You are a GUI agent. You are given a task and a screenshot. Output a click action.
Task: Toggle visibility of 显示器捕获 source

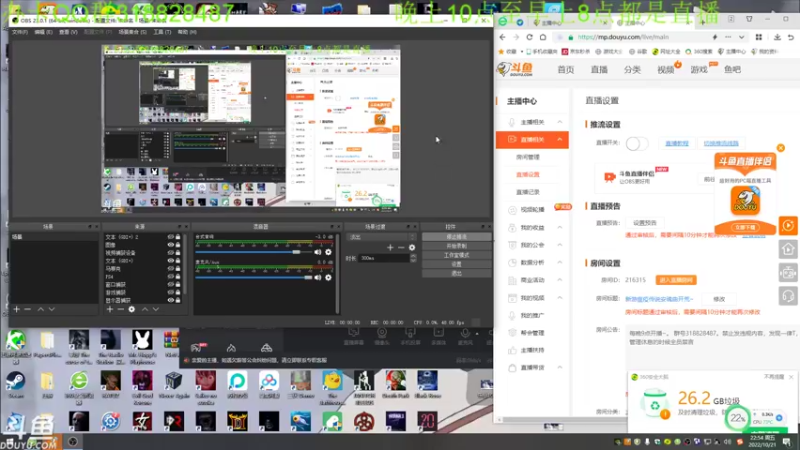tap(171, 301)
